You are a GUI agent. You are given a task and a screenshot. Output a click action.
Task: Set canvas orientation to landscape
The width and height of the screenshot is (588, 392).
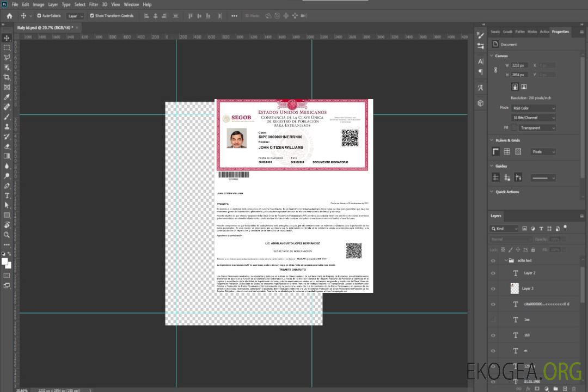[x=524, y=87]
